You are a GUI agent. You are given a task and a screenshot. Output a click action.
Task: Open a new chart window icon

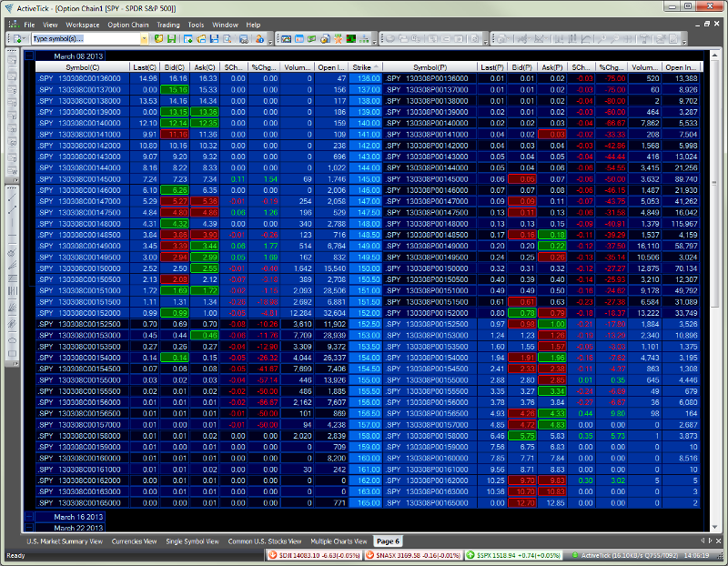tap(286, 39)
